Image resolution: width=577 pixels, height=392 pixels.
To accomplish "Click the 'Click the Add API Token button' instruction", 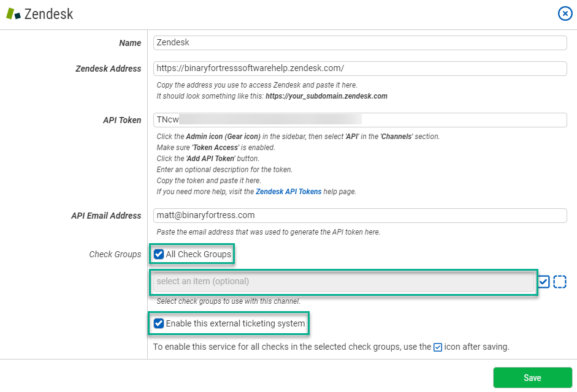I will (208, 159).
